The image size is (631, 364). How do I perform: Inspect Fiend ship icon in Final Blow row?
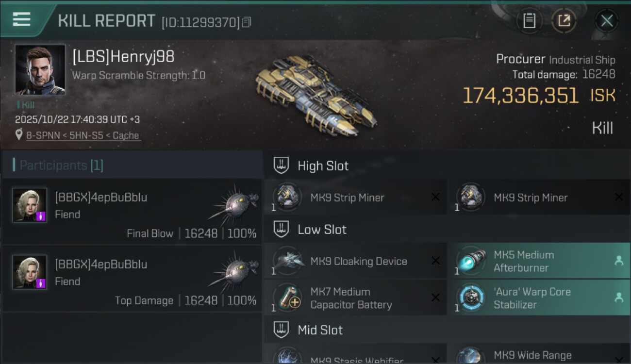pyautogui.click(x=234, y=204)
